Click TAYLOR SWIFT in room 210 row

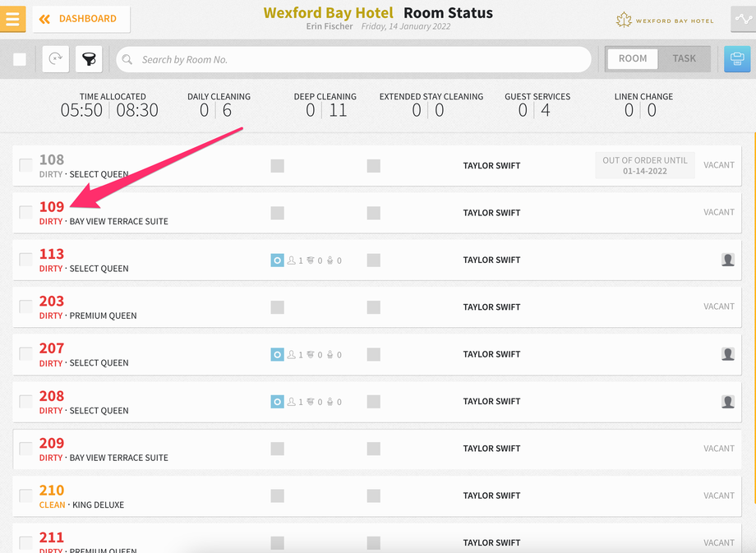(491, 495)
